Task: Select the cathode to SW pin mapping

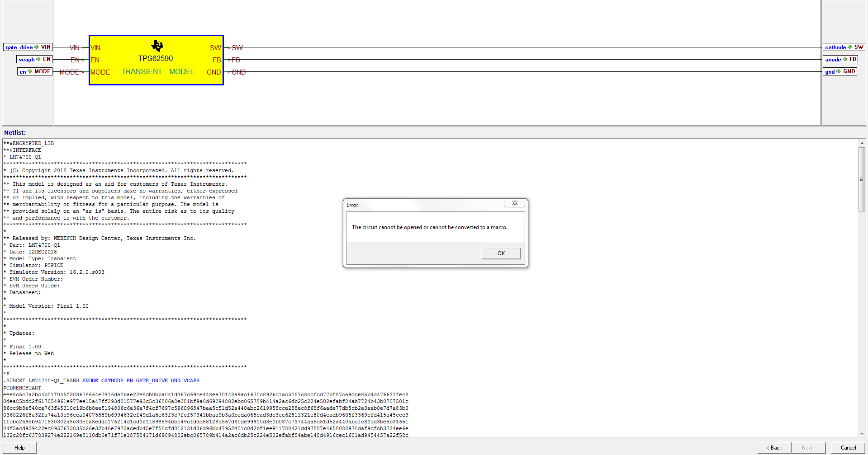Action: click(x=844, y=47)
